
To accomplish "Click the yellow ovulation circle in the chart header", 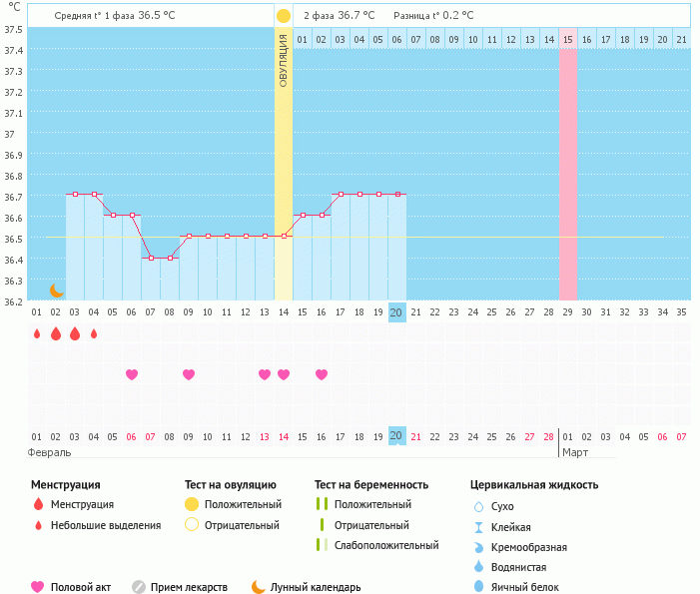I will tap(284, 16).
